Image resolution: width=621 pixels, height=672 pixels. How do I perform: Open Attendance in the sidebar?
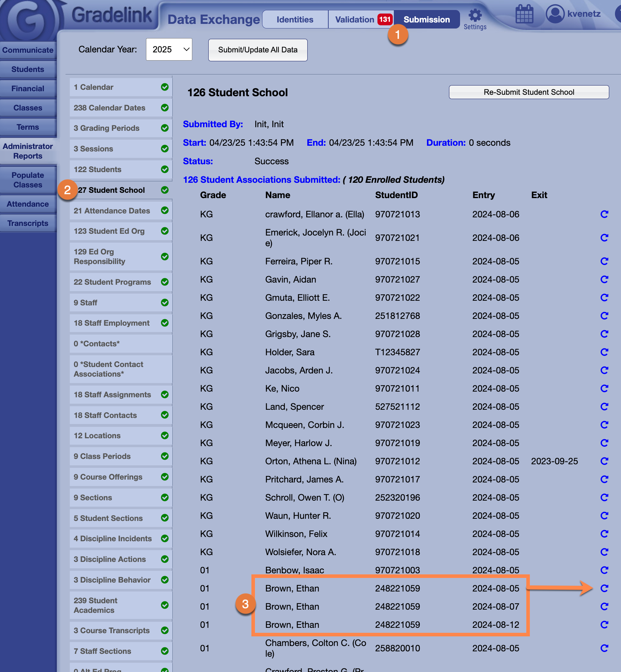pos(28,204)
